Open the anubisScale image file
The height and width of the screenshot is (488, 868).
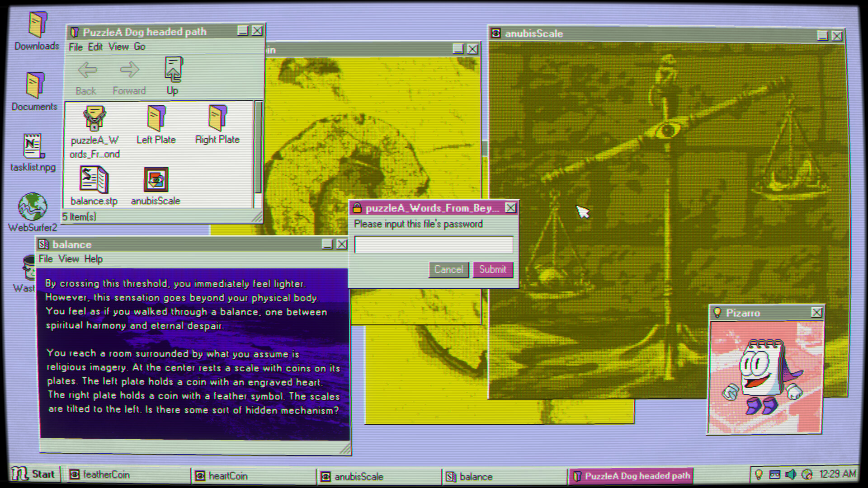click(x=156, y=180)
